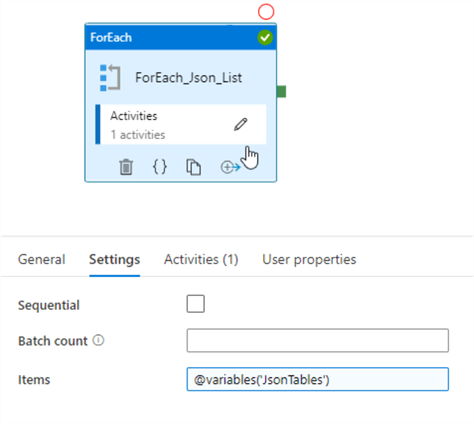
Task: Click the green success output connector
Action: pos(281,92)
